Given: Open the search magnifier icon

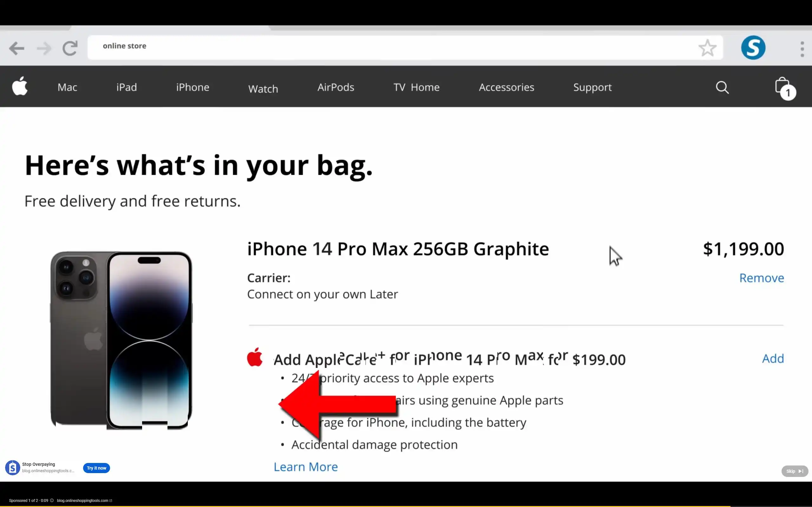Looking at the screenshot, I should coord(722,87).
